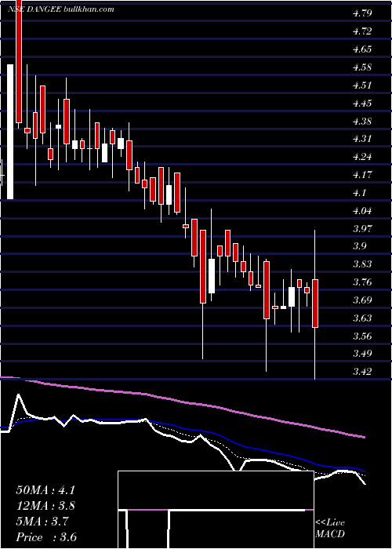Click the 4.79 price axis label

tap(362, 13)
